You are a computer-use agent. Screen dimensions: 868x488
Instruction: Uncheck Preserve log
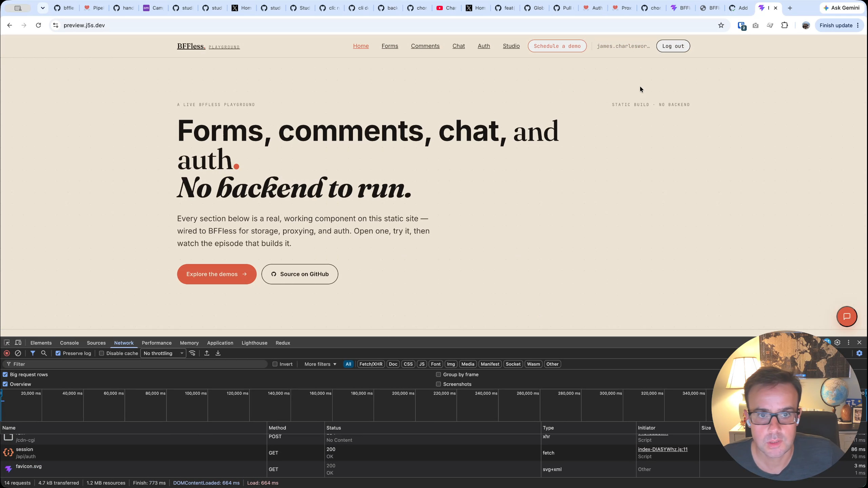[58, 353]
